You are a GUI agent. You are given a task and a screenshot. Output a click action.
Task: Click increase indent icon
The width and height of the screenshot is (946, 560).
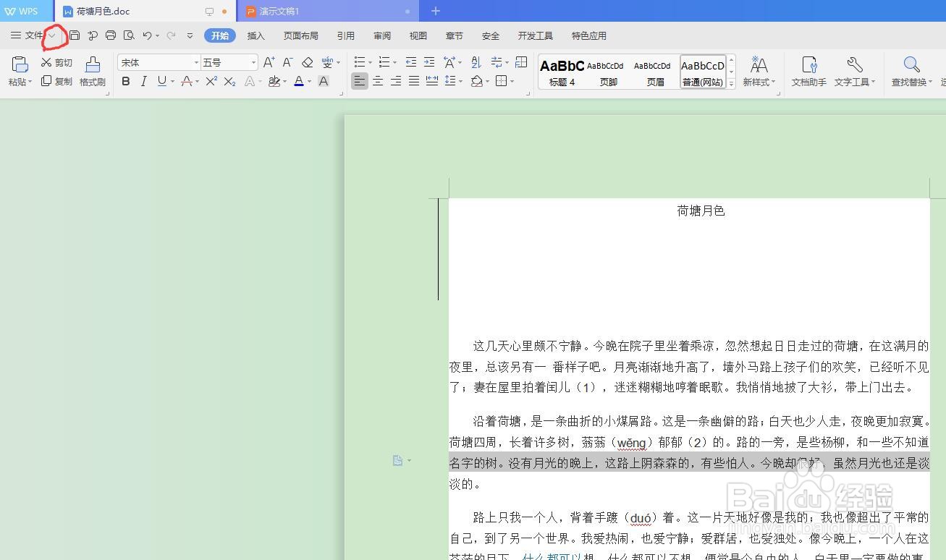tap(429, 62)
